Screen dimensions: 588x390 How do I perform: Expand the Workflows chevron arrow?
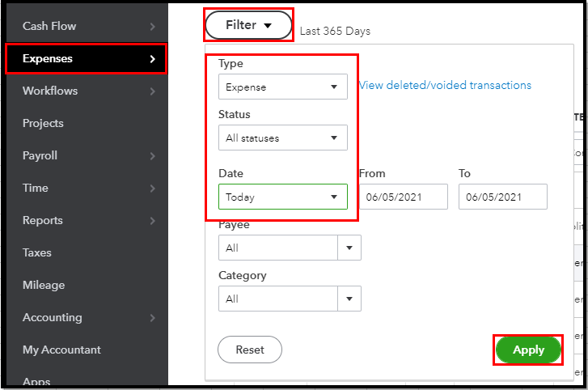pyautogui.click(x=152, y=91)
